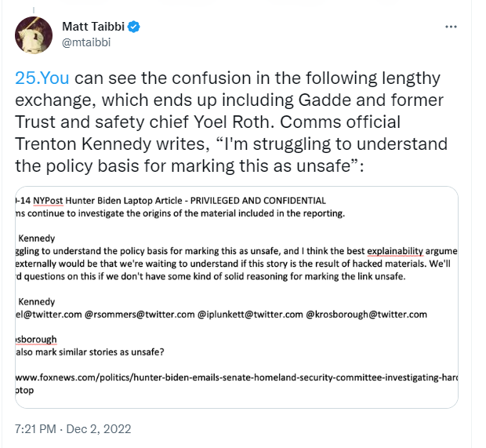This screenshot has height=448, width=486.
Task: Open Matt Taibbi's round profile picture
Action: [34, 35]
